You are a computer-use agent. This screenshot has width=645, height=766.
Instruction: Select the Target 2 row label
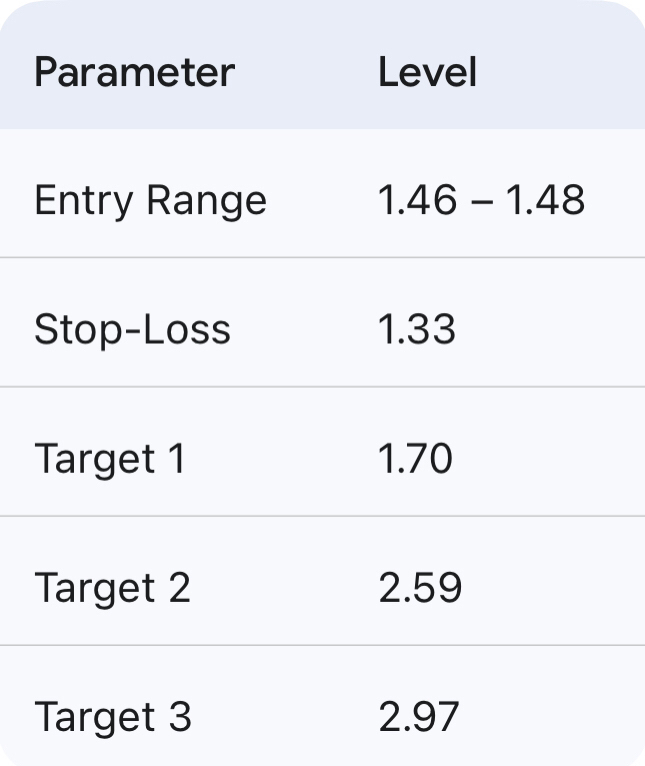(x=112, y=588)
